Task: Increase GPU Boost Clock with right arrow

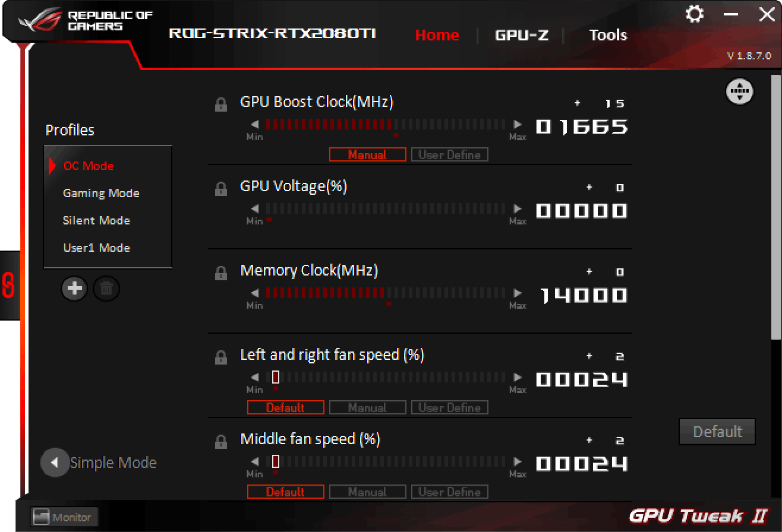Action: pyautogui.click(x=518, y=125)
